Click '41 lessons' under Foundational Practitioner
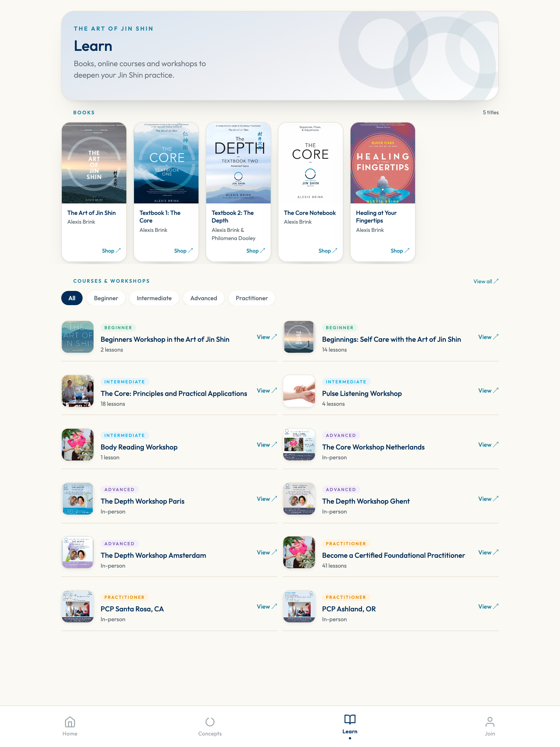 click(x=334, y=566)
